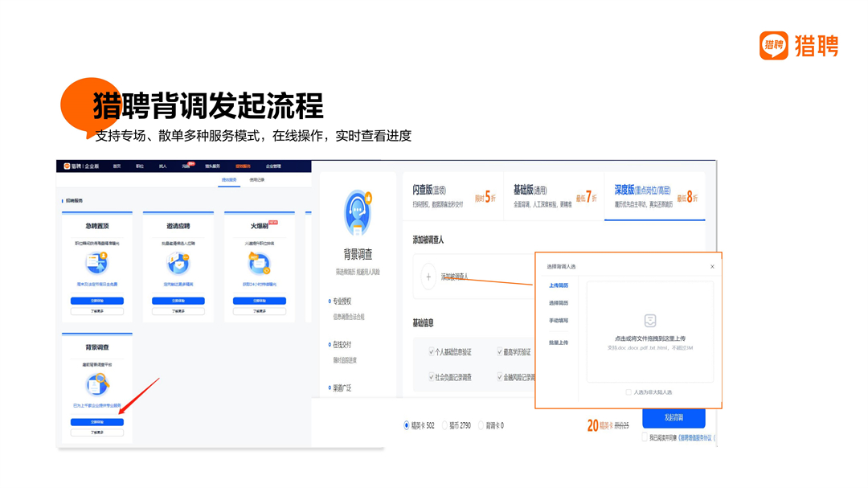The image size is (868, 488).
Task: Click the red badge on the 沟通 menu
Action: (x=191, y=163)
